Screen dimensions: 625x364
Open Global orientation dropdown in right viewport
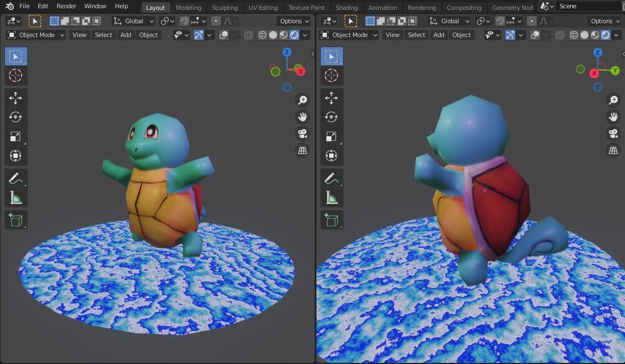pyautogui.click(x=449, y=21)
